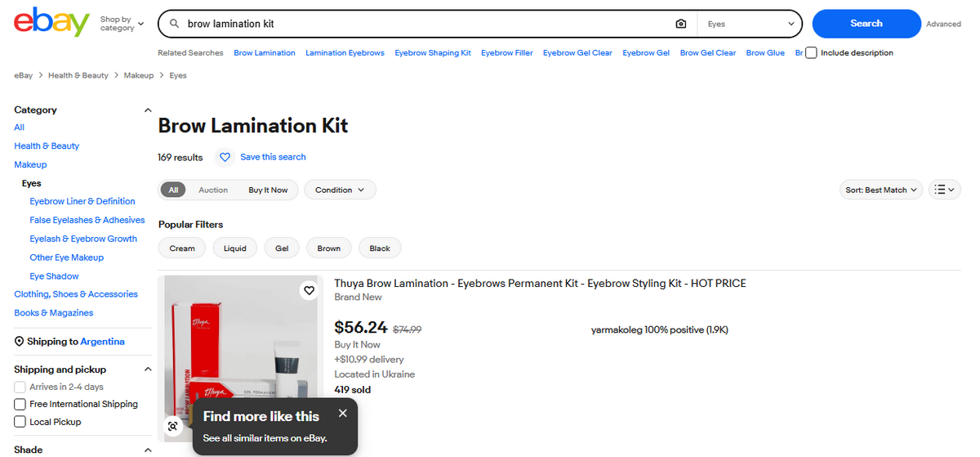Apply the Cream popular filter
This screenshot has height=457, width=980.
point(182,248)
